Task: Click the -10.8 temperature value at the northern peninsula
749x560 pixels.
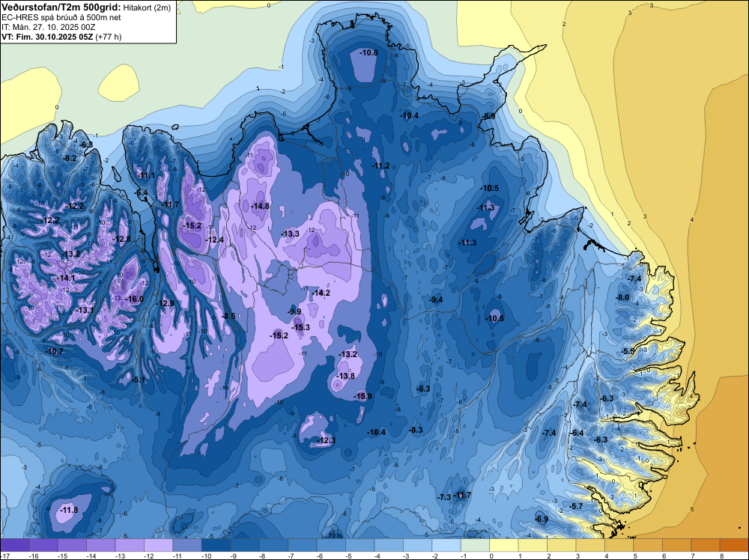Action: point(369,52)
